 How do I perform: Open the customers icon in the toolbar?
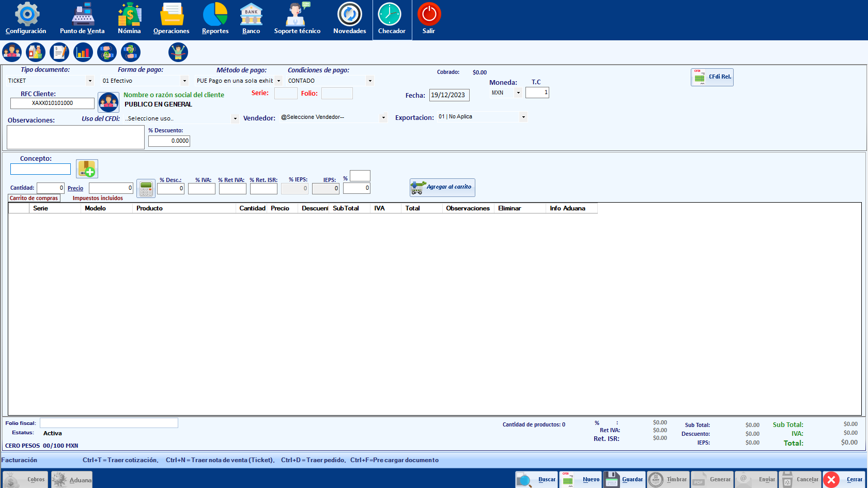pyautogui.click(x=12, y=52)
